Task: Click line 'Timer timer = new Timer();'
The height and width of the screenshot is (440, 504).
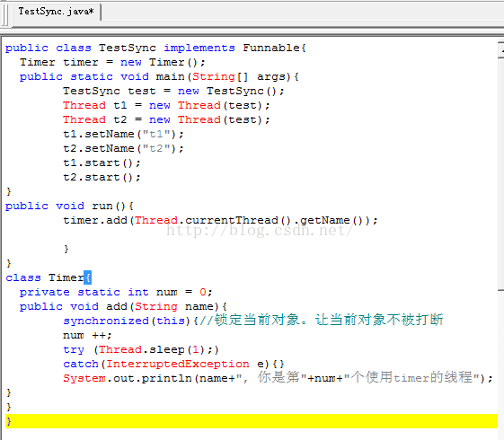Action: pyautogui.click(x=112, y=62)
